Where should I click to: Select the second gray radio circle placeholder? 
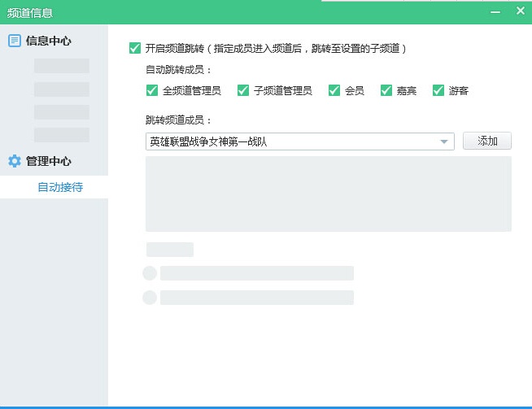tap(150, 298)
